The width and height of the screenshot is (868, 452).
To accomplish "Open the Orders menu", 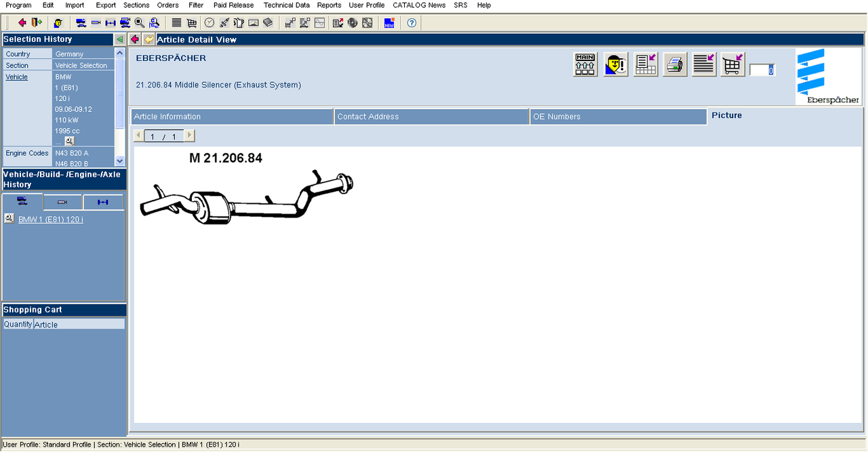I will point(167,5).
